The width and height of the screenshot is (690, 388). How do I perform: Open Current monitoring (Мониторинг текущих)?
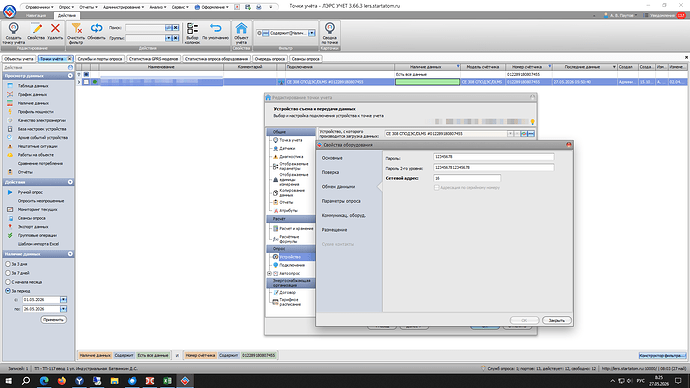tap(37, 209)
